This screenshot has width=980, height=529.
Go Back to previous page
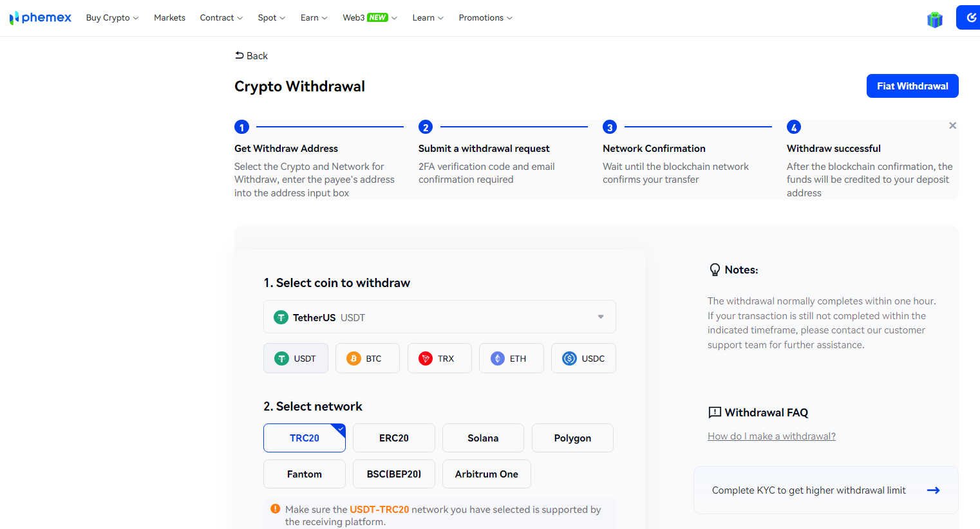pyautogui.click(x=251, y=55)
